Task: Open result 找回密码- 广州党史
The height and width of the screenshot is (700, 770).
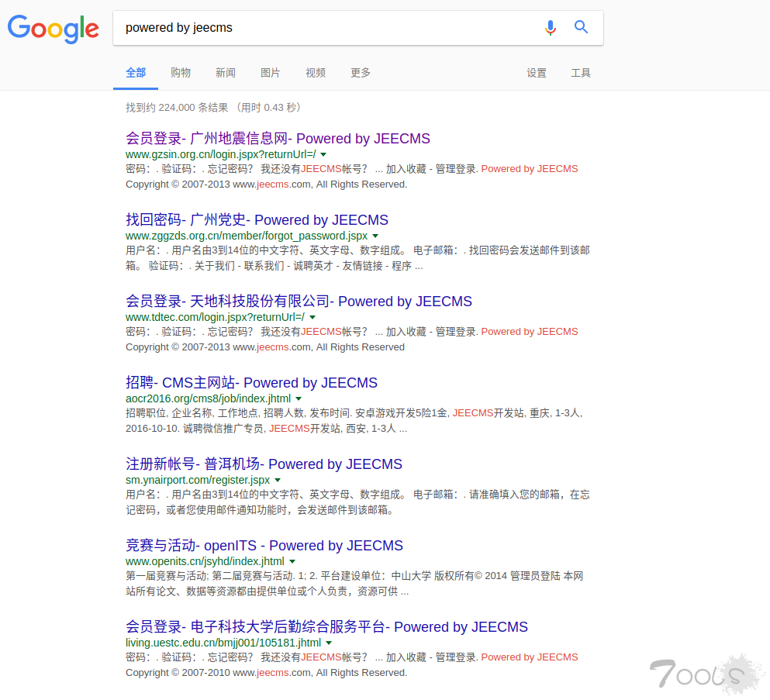Action: click(257, 220)
